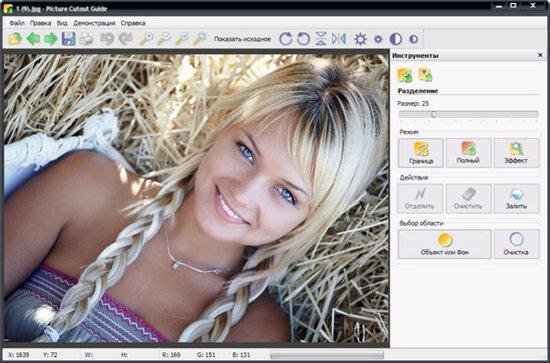Click the B: 131 status value

[241, 355]
